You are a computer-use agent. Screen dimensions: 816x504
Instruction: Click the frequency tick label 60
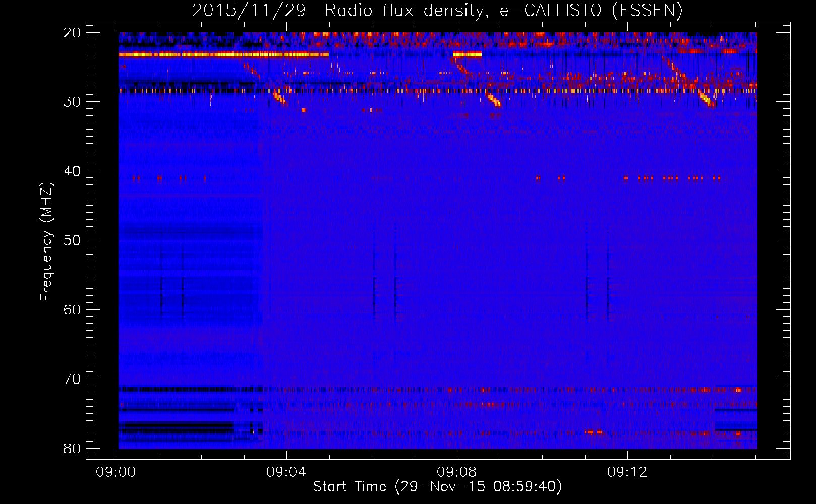(x=73, y=310)
